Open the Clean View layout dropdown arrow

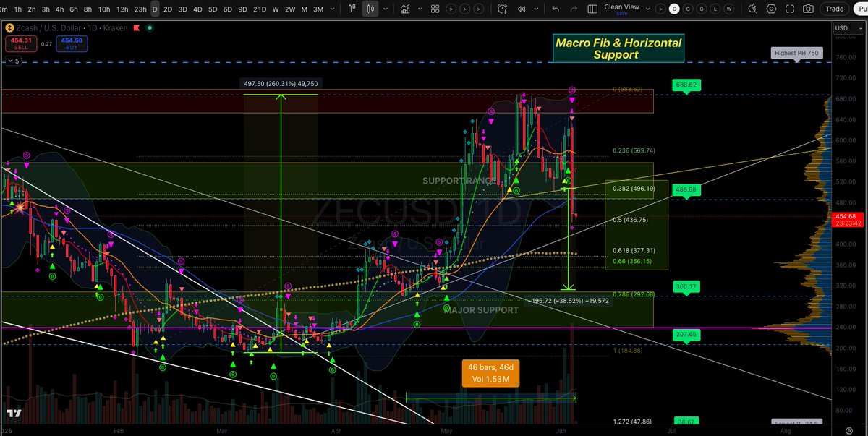tap(647, 7)
